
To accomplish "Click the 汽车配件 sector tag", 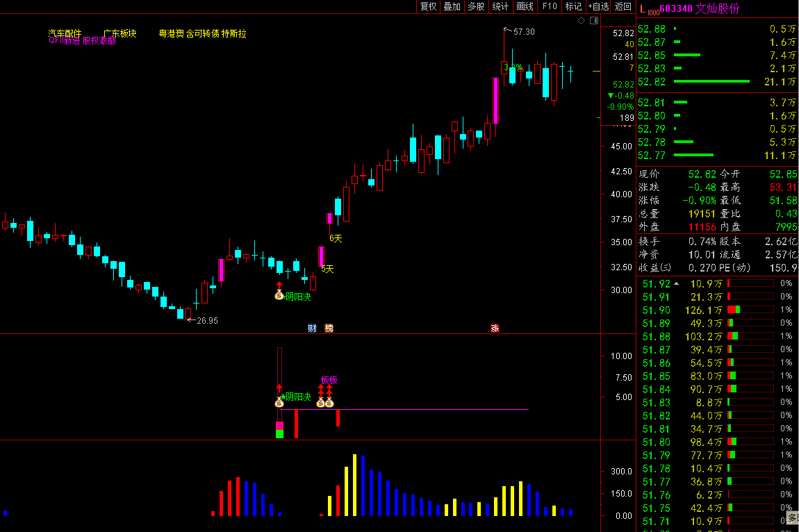I will (65, 33).
